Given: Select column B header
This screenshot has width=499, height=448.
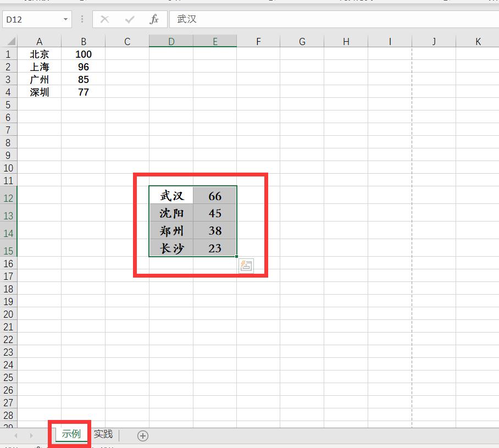Looking at the screenshot, I should pos(84,41).
